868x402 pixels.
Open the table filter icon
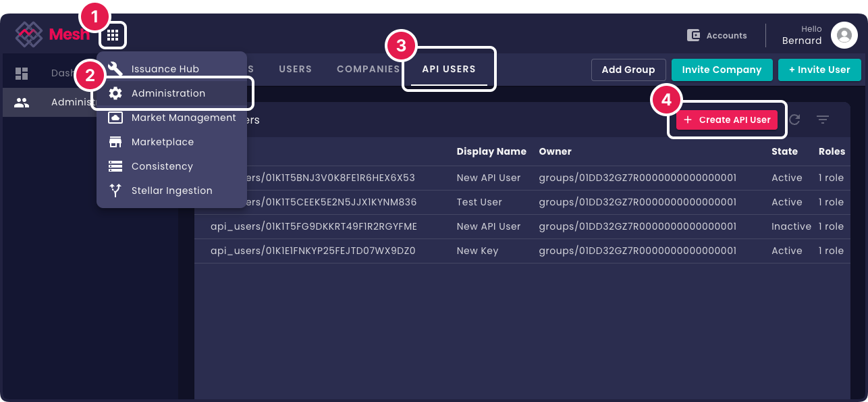pos(823,120)
